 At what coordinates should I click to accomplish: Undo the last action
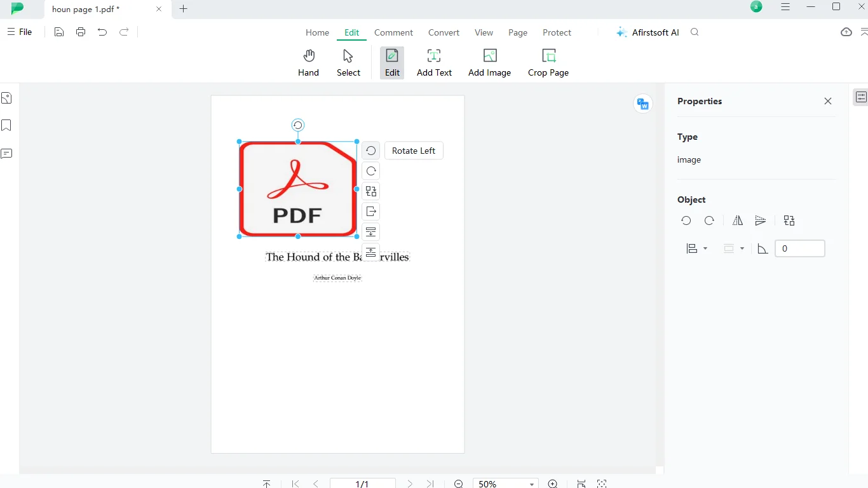pos(102,32)
